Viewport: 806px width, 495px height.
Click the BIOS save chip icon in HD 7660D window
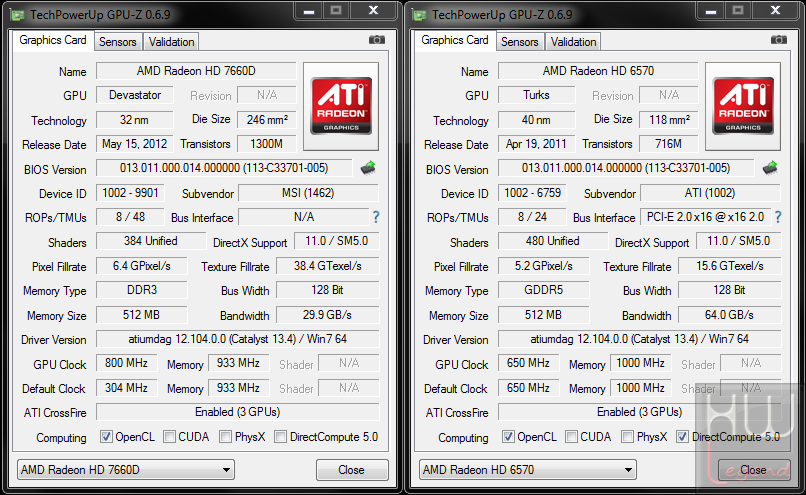368,168
